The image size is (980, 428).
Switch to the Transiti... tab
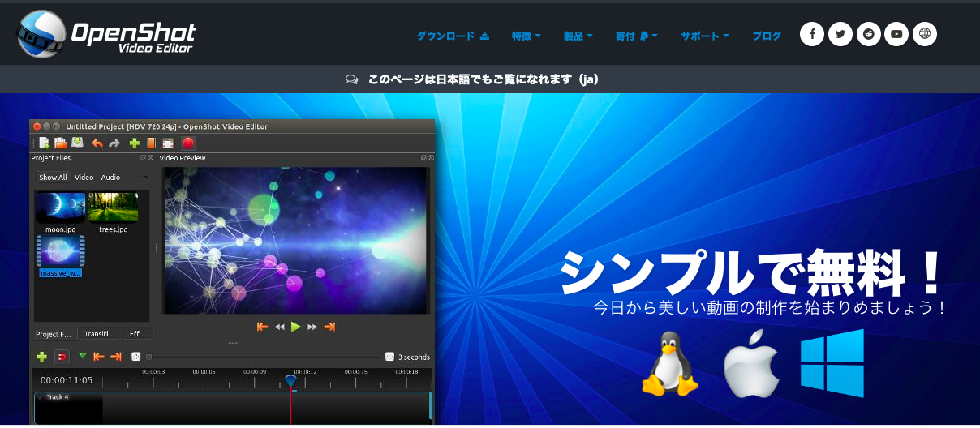click(100, 333)
